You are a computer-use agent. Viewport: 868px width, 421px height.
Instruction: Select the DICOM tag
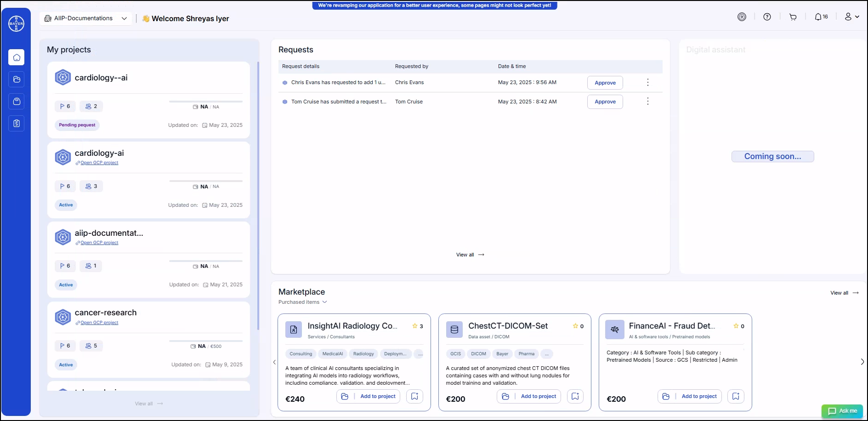click(x=478, y=354)
